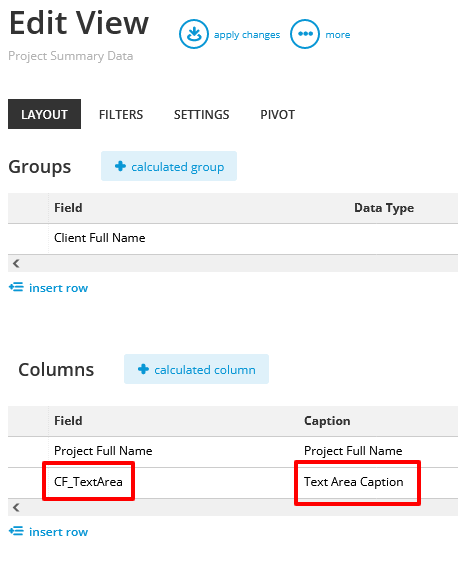
Task: Click the more link text
Action: tap(338, 35)
